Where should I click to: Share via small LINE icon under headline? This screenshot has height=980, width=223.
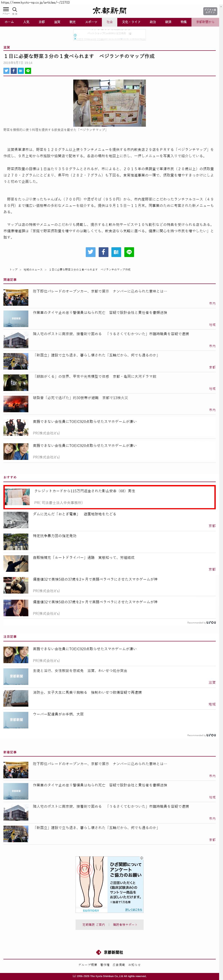point(28,71)
